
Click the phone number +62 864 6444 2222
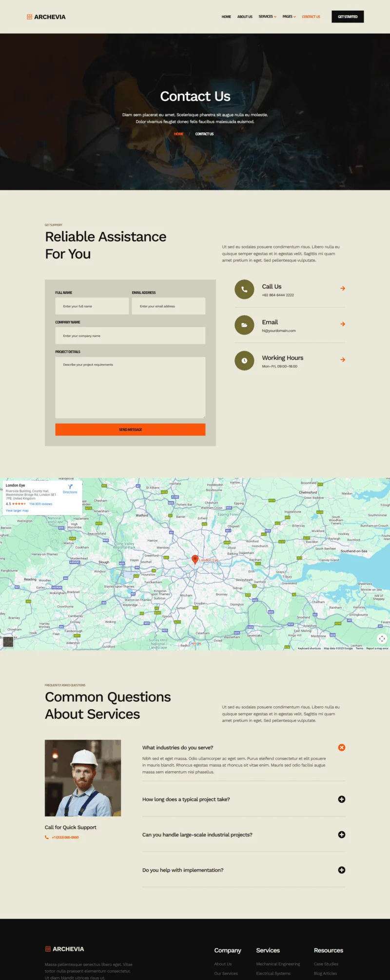278,295
